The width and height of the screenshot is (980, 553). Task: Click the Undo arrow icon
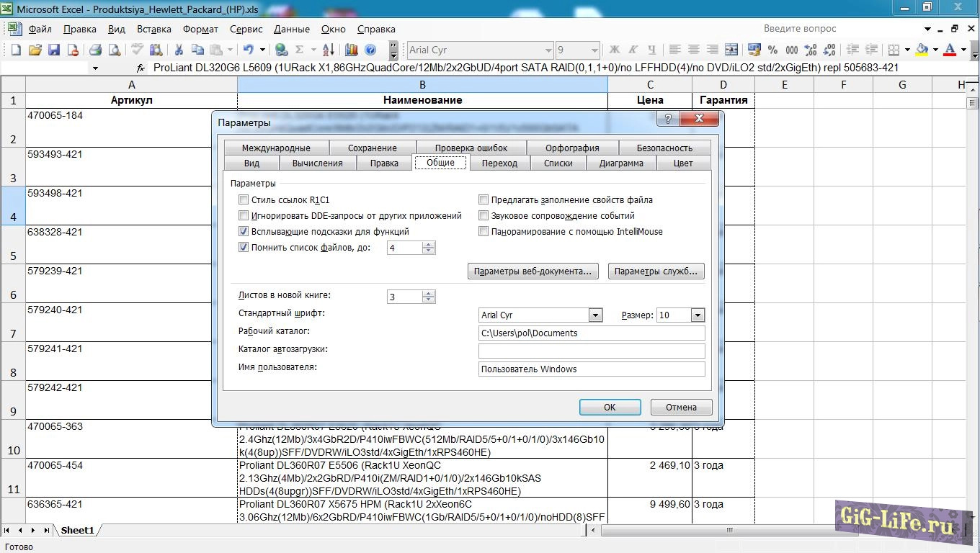[249, 50]
